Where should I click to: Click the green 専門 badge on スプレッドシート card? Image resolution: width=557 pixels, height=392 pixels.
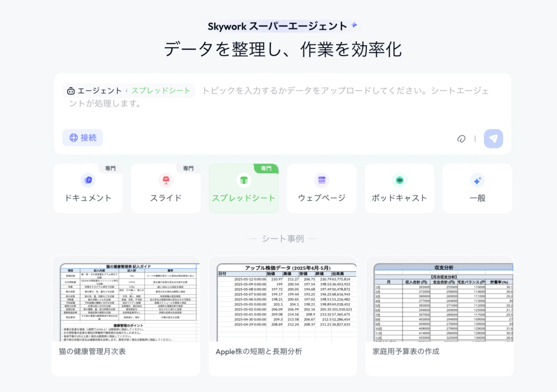click(266, 169)
